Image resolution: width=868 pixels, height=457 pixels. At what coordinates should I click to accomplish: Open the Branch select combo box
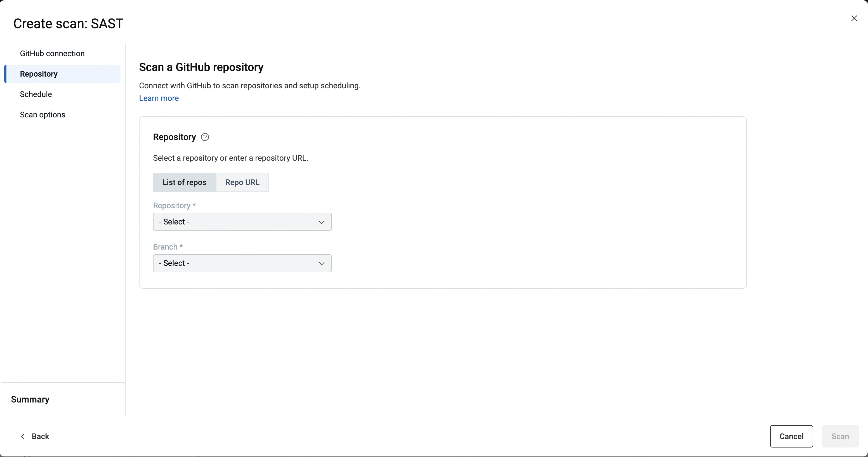click(236, 263)
